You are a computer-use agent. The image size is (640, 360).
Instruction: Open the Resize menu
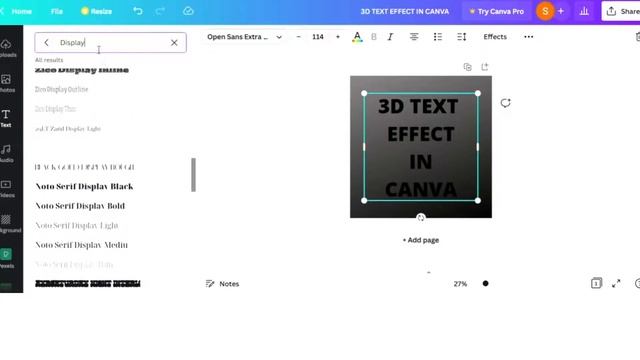pyautogui.click(x=96, y=11)
